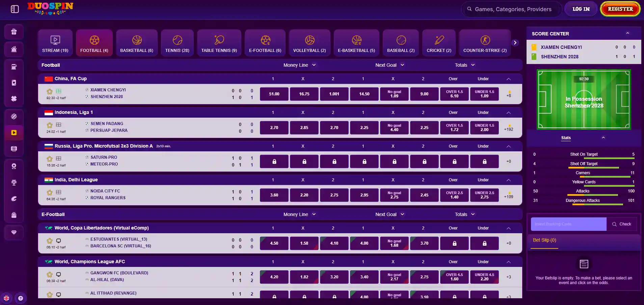Select UNDER 2.5 at 2.75 for Noida City
Image resolution: width=644 pixels, height=305 pixels.
point(484,195)
